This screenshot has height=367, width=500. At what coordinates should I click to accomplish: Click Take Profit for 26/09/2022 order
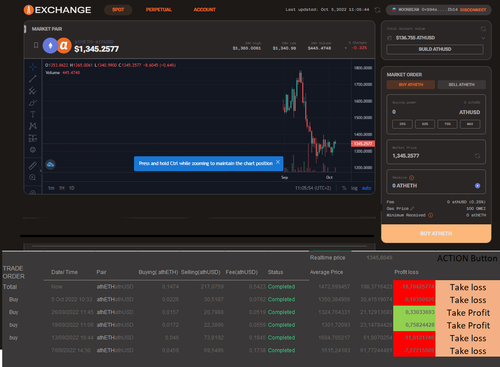(x=468, y=312)
